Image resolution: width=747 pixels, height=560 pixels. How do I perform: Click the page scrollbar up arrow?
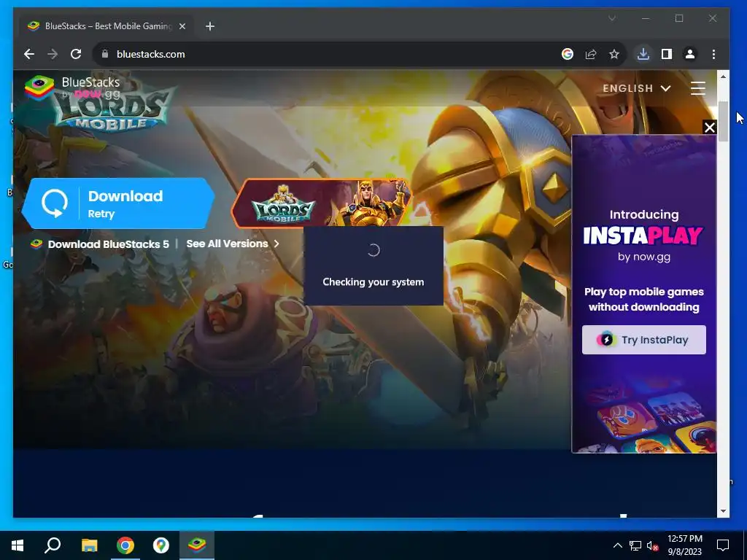click(723, 77)
